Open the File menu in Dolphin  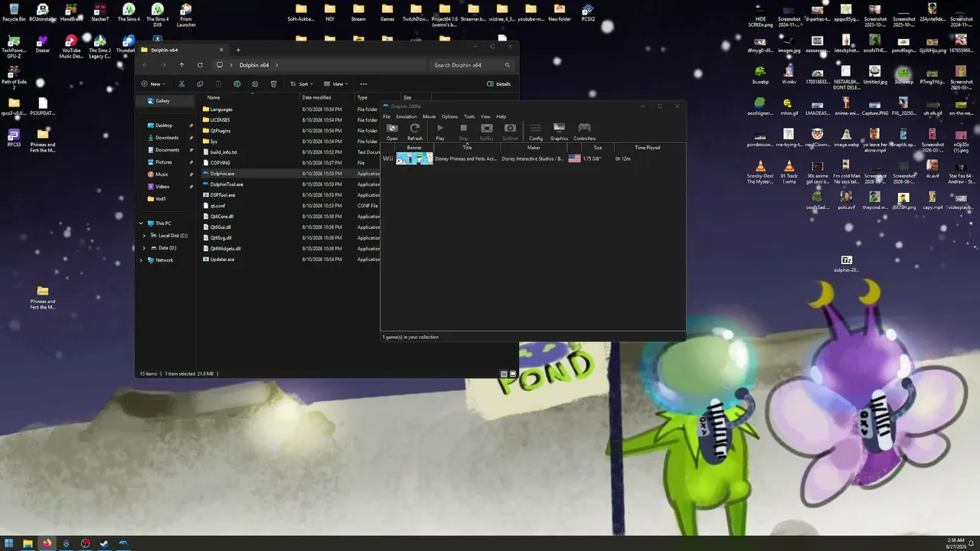pyautogui.click(x=387, y=117)
